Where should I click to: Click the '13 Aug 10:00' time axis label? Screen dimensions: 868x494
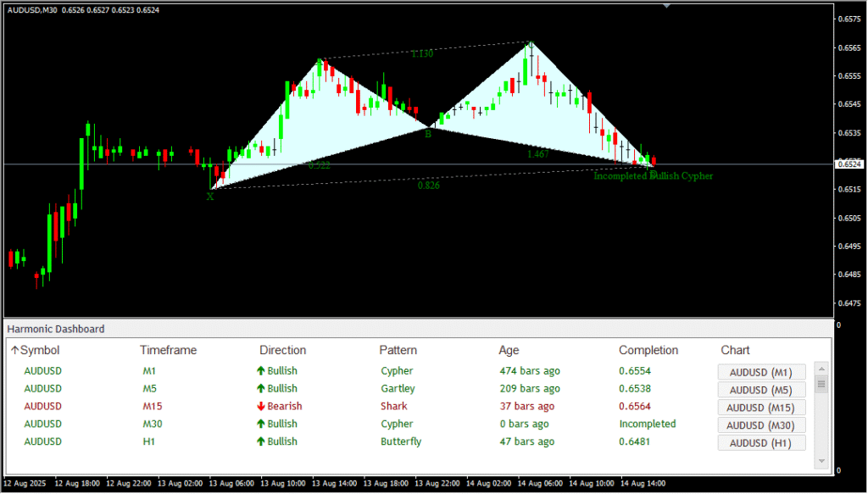tap(283, 484)
